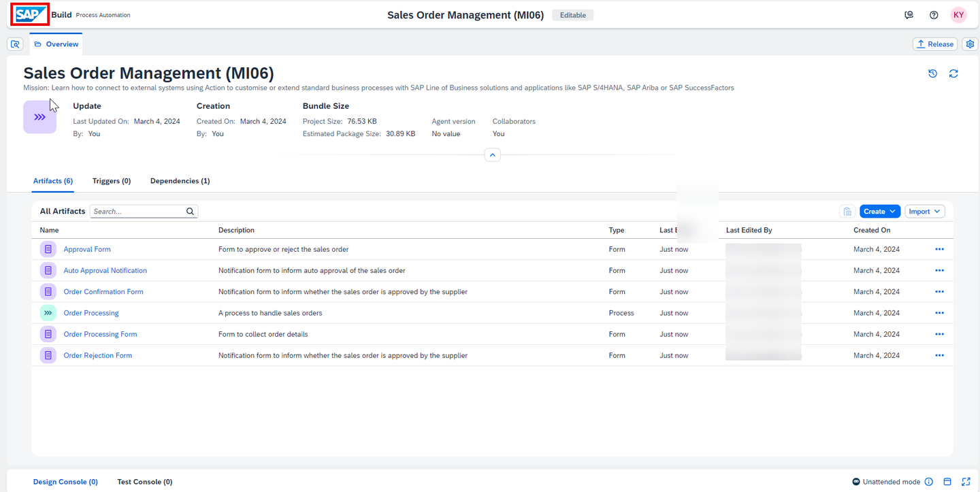Open more options for Order Processing Form

pos(940,334)
